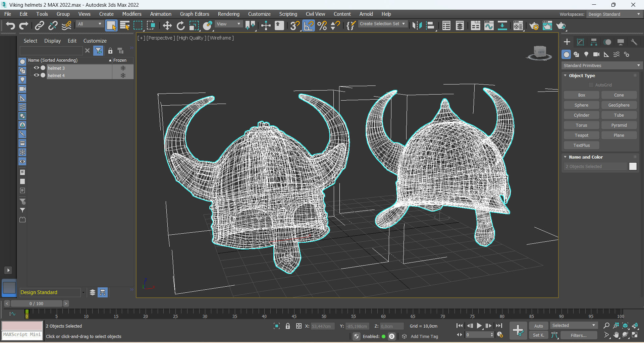Screen dimensions: 644x343
Task: Open the key filter Selected dropdown
Action: (x=574, y=326)
